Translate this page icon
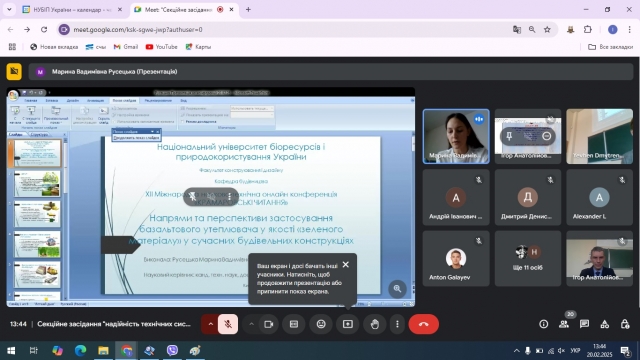Screen dimensions: 640x360 (x=517, y=29)
